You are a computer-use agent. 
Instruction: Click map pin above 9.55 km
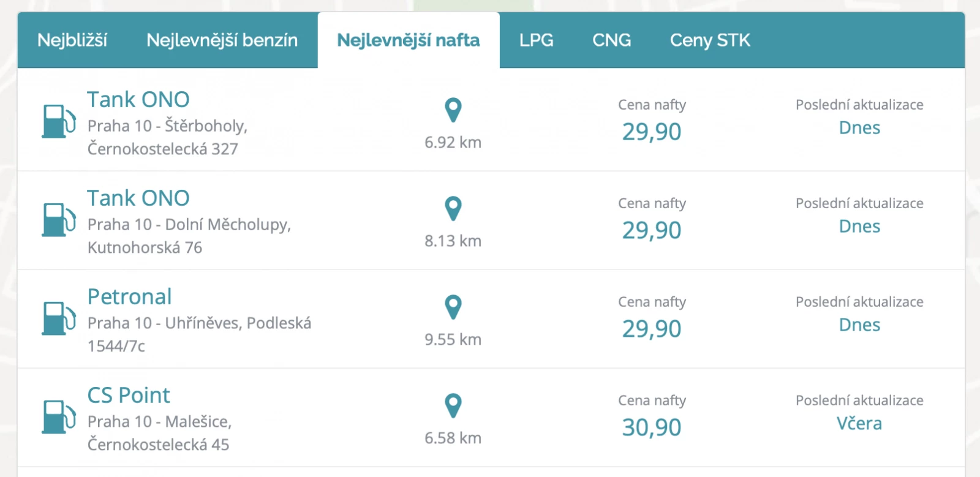point(453,307)
